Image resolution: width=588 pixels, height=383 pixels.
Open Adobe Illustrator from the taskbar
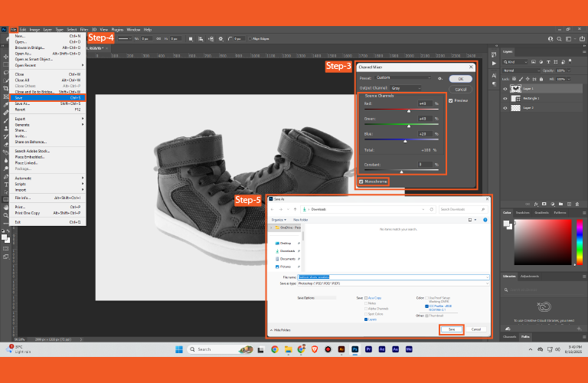[341, 349]
